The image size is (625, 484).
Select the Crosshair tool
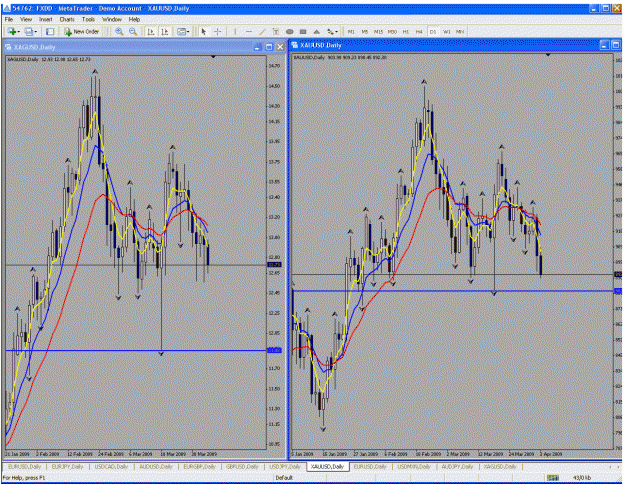pos(218,31)
